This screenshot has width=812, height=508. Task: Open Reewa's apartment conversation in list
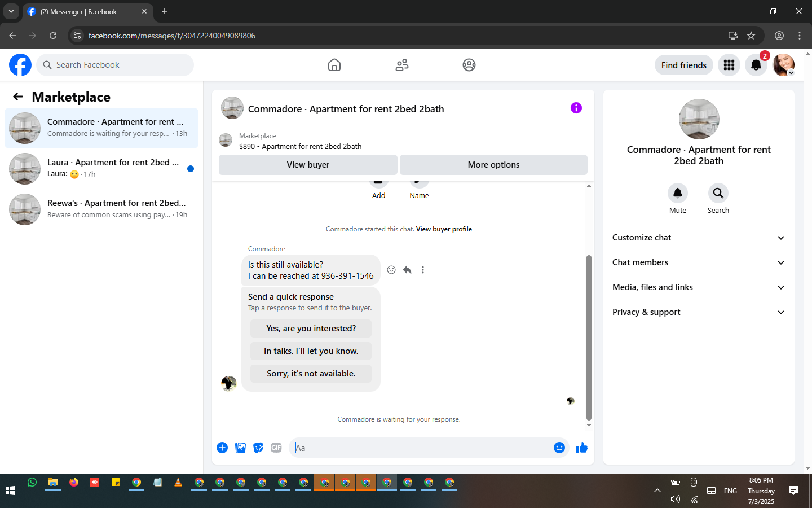pos(101,209)
